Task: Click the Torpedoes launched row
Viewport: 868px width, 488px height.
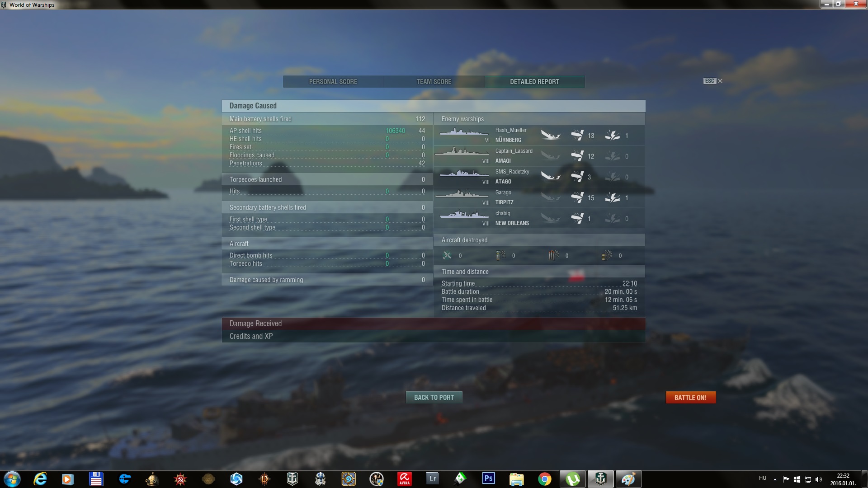Action: (327, 179)
